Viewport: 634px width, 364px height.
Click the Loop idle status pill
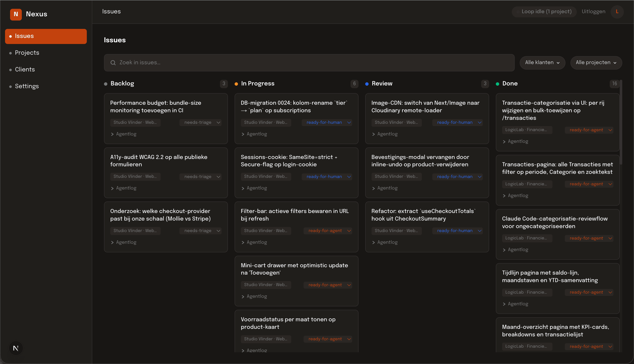[x=544, y=12]
